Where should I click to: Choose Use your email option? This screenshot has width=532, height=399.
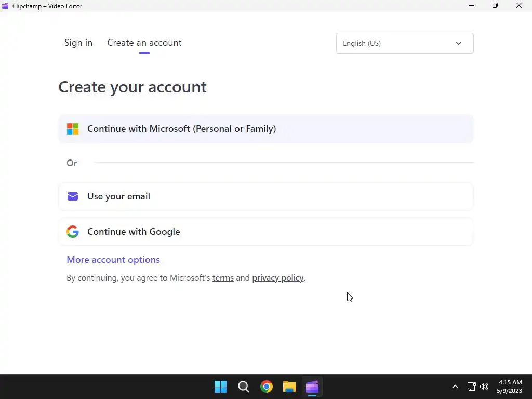(266, 196)
